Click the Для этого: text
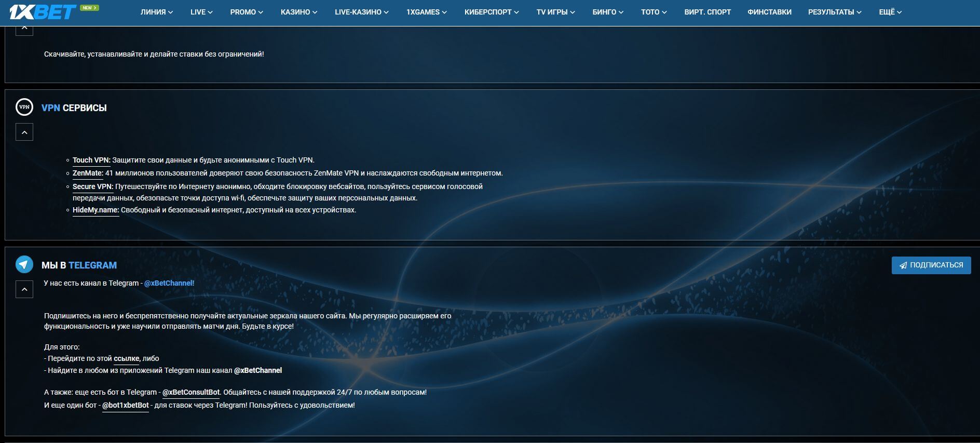Viewport: 980px width, 443px height. (x=62, y=347)
